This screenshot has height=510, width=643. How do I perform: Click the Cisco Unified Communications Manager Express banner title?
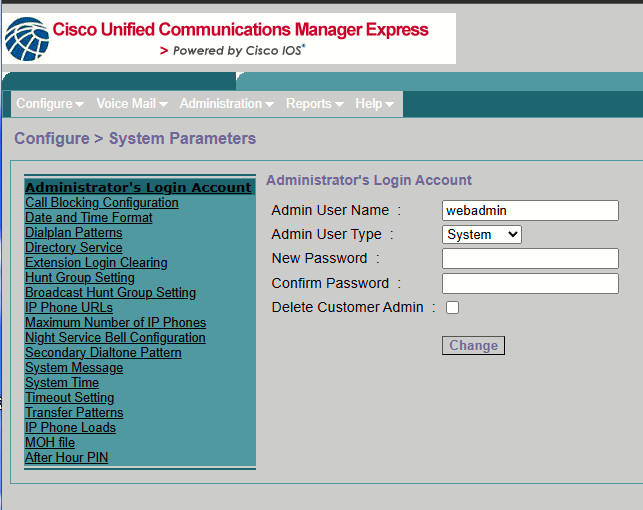click(240, 30)
